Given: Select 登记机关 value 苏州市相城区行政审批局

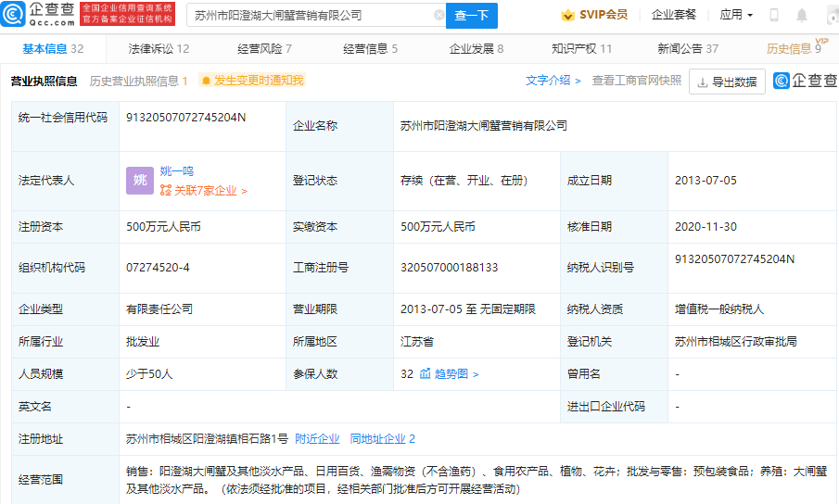Looking at the screenshot, I should 736,342.
